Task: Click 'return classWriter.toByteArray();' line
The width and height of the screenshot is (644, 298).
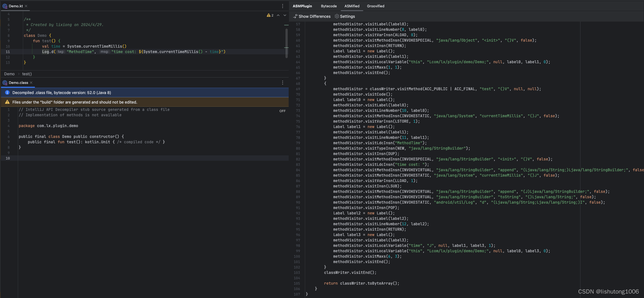Action: click(x=361, y=283)
